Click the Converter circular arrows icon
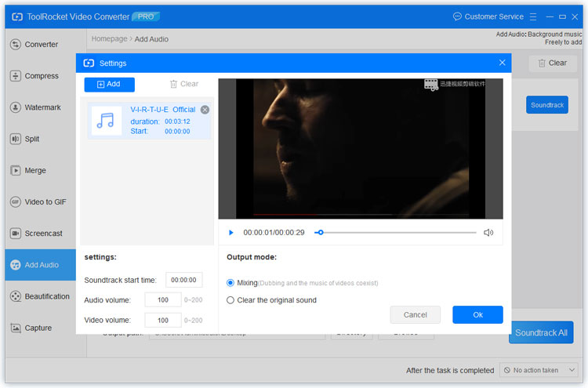Viewport: 588px width, 388px height. coord(16,44)
